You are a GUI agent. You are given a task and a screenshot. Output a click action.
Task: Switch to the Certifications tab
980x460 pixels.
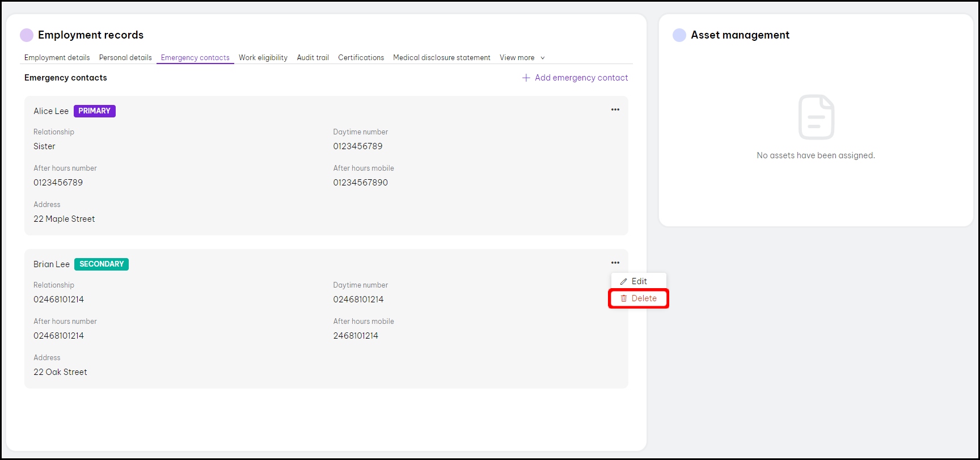(x=361, y=58)
